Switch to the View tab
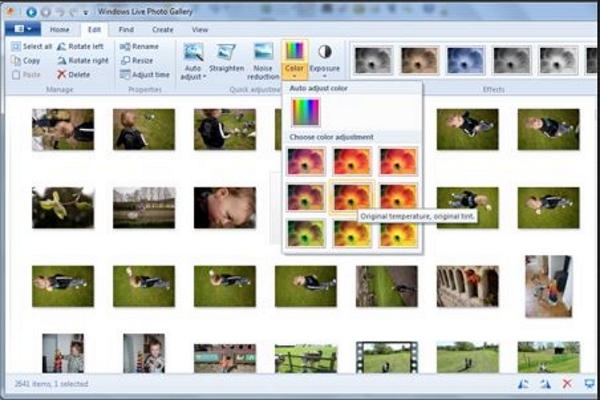The height and width of the screenshot is (400, 600). (200, 29)
